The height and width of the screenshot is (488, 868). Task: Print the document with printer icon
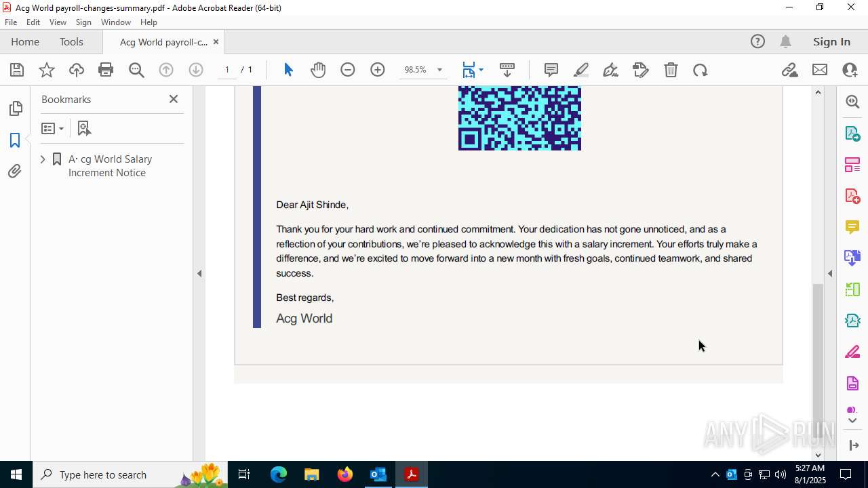coord(106,70)
